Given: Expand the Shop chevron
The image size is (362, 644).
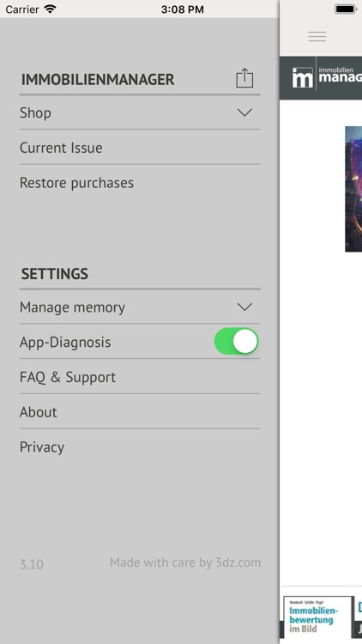Looking at the screenshot, I should 244,112.
